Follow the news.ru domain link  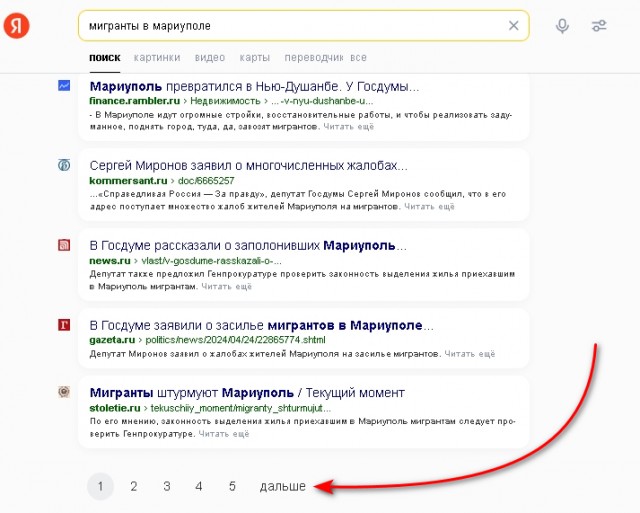click(x=110, y=260)
